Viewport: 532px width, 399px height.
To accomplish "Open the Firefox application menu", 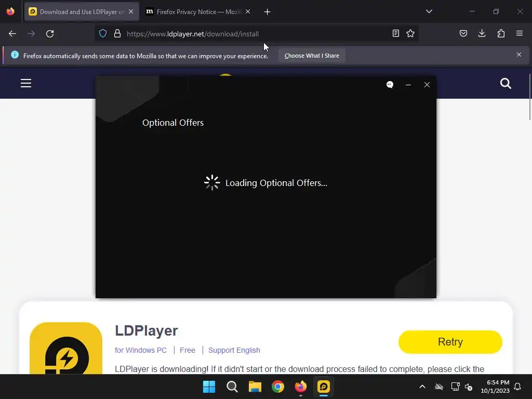I will (x=520, y=33).
